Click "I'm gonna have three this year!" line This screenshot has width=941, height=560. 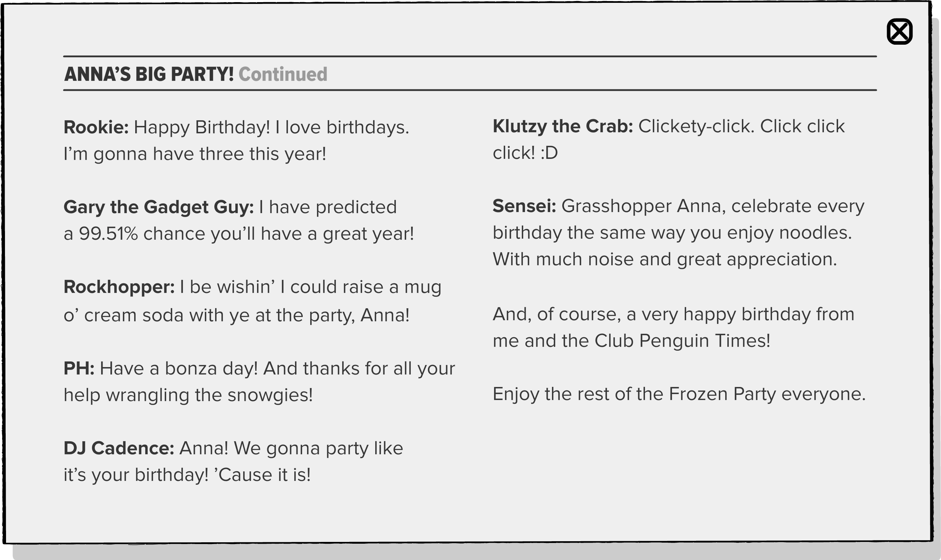tap(195, 154)
